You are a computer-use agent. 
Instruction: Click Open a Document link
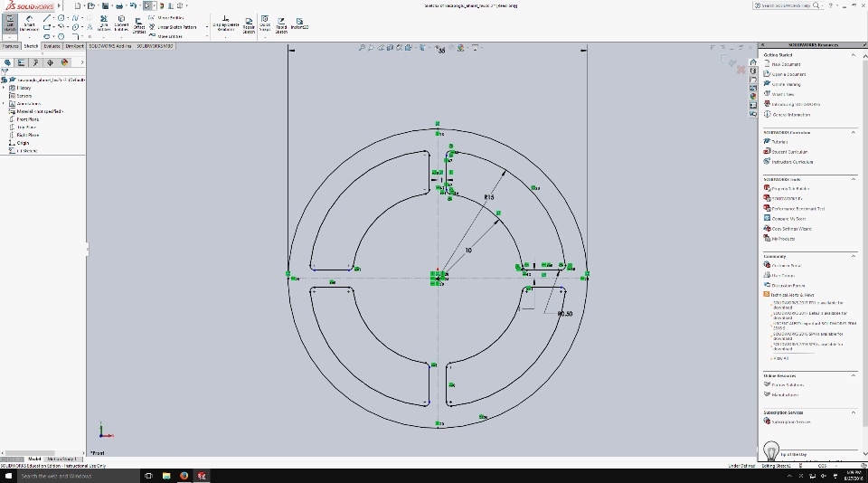(788, 74)
